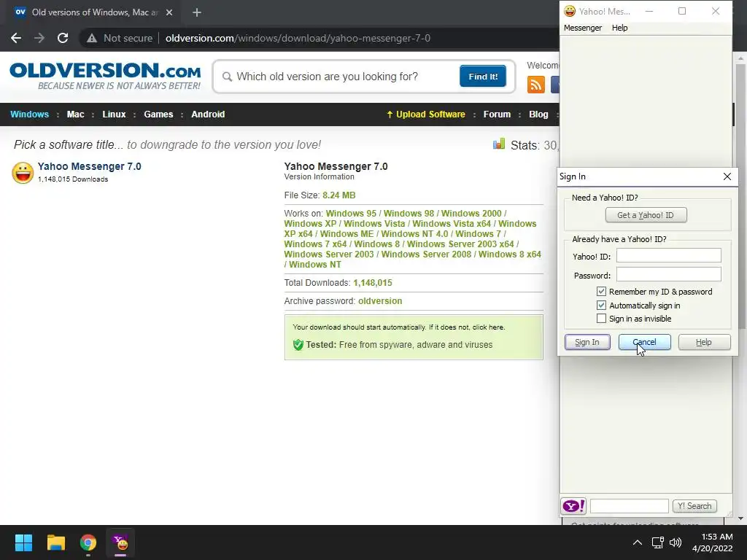
Task: Click the Yahoo! ID input field
Action: click(x=668, y=256)
